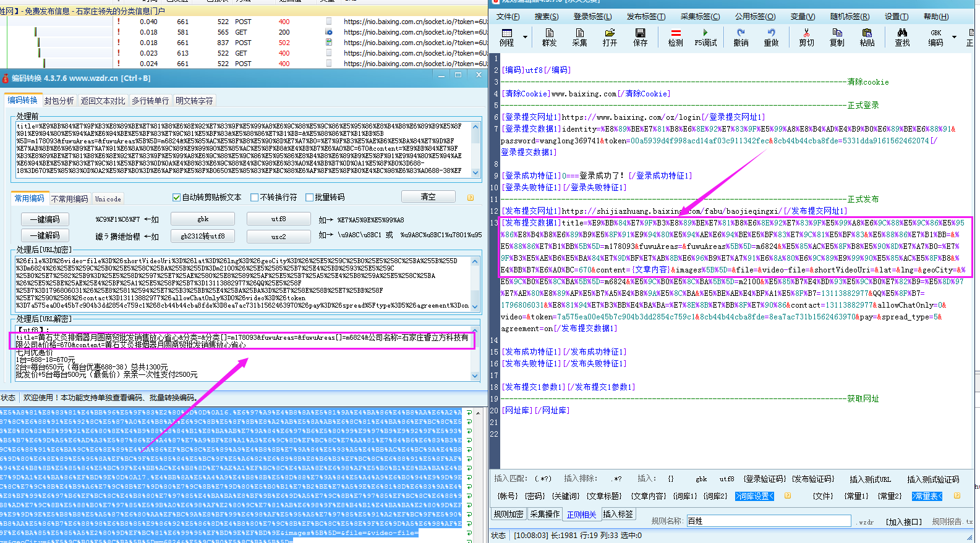Image resolution: width=980 pixels, height=543 pixels.
Task: Expand the GBK 编码 dropdown arrow
Action: pyautogui.click(x=954, y=37)
